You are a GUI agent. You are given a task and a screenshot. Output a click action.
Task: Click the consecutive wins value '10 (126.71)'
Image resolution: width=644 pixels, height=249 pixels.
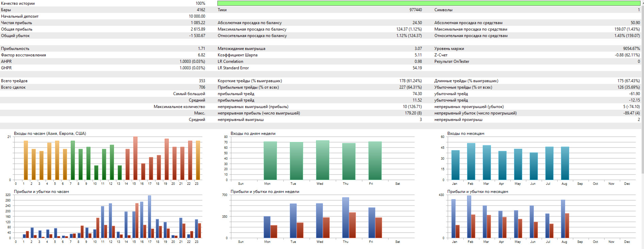pos(412,107)
